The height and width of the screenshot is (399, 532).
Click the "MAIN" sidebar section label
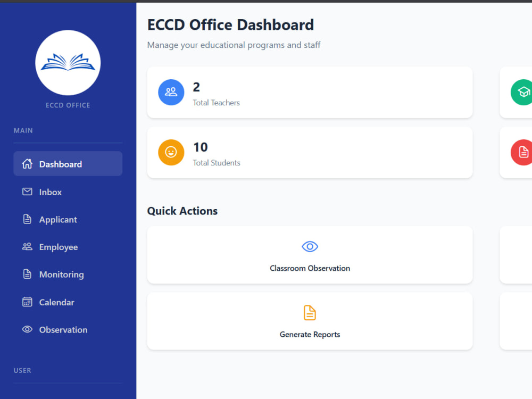tap(23, 131)
